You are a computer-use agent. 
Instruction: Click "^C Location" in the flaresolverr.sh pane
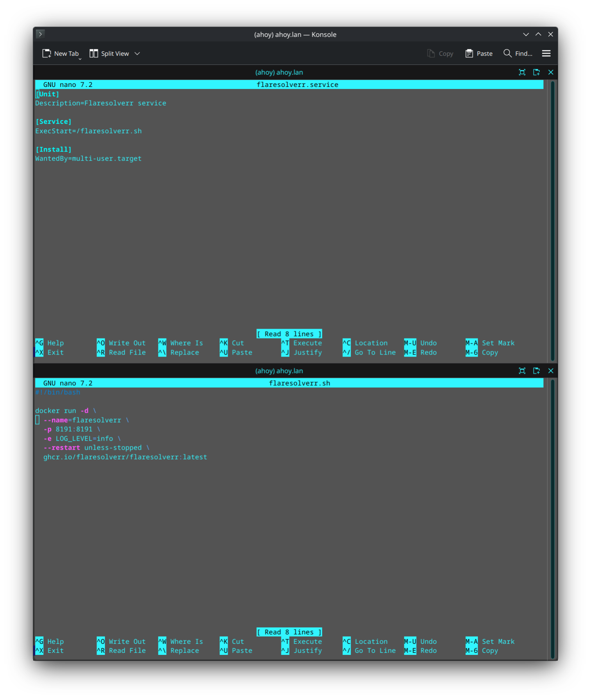(x=365, y=642)
